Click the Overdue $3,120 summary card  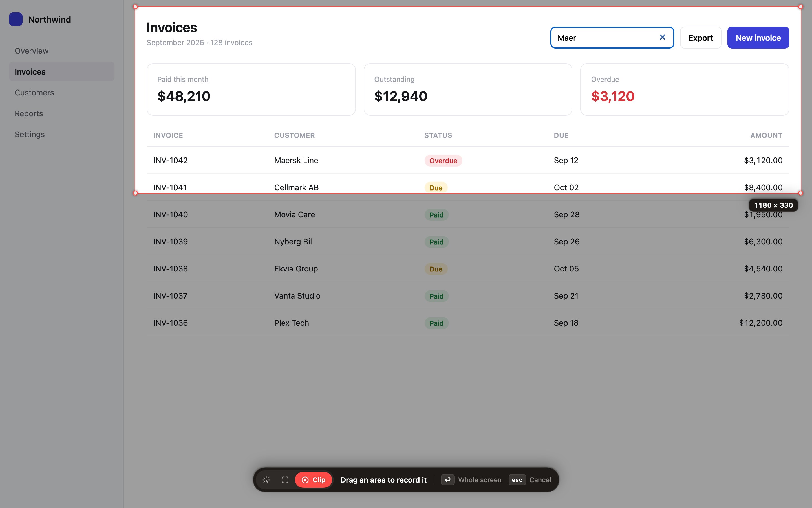[x=685, y=89]
